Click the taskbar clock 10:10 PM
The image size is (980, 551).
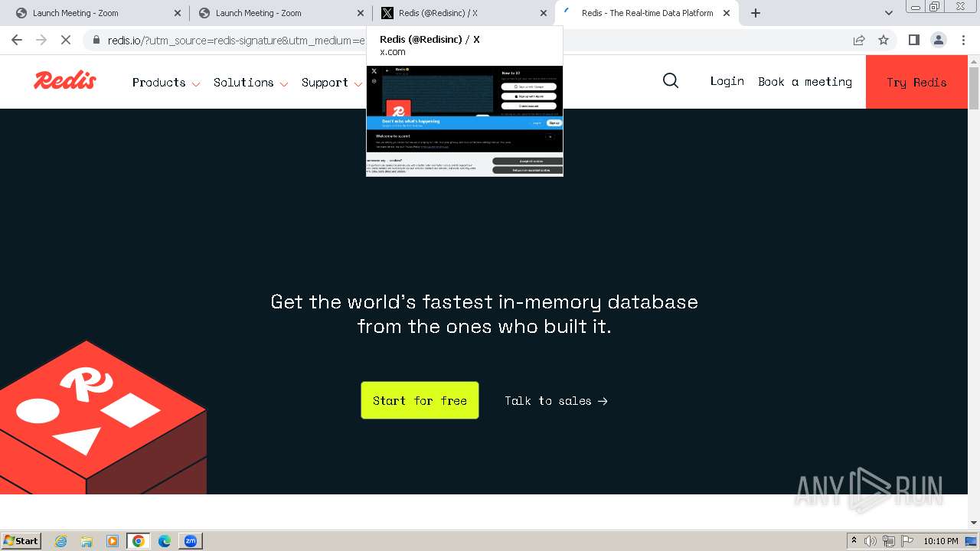coord(941,541)
